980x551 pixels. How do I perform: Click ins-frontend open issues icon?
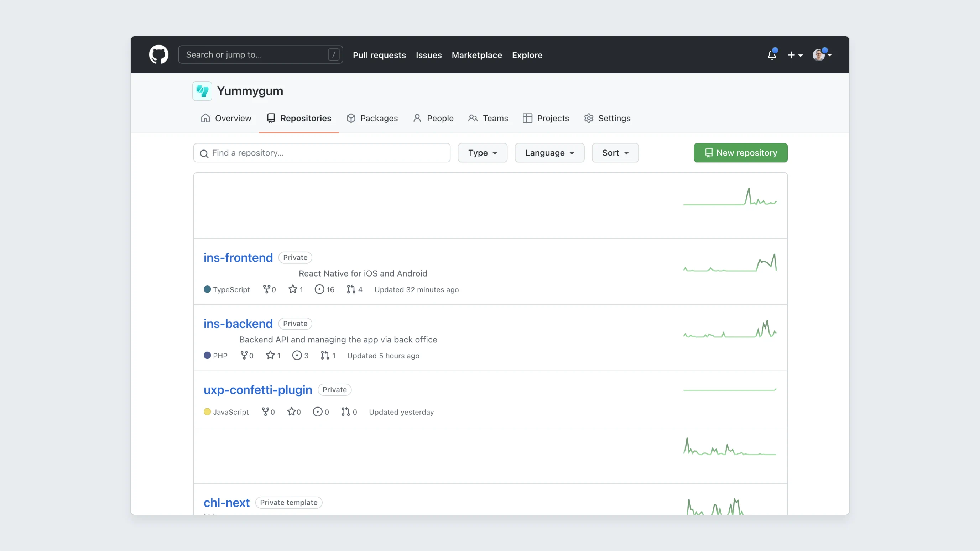pos(319,289)
